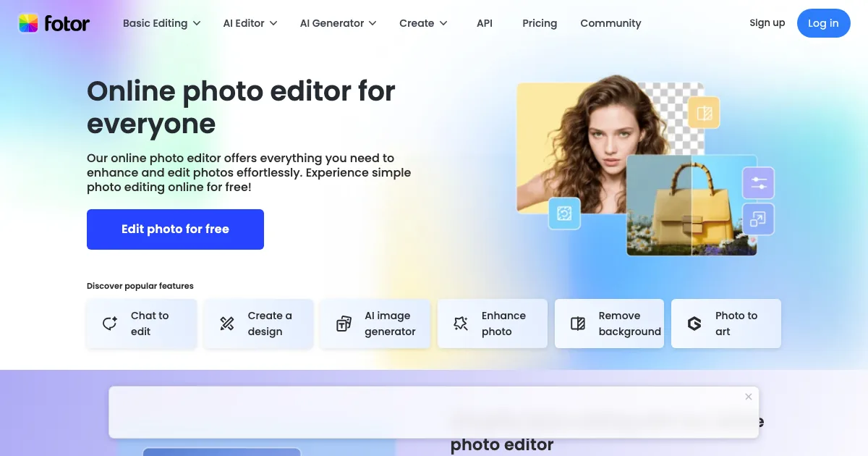Click the Fotor logo icon
Viewport: 868px width, 456px height.
28,23
